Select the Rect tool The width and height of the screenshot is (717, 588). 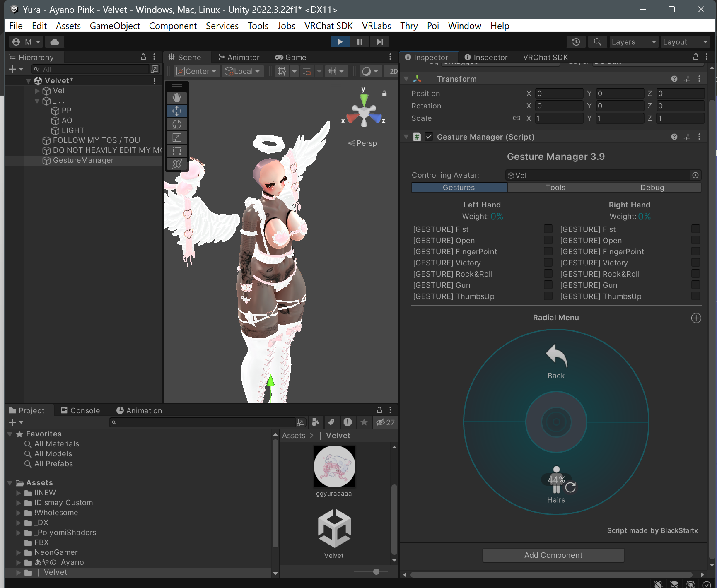coord(177,151)
